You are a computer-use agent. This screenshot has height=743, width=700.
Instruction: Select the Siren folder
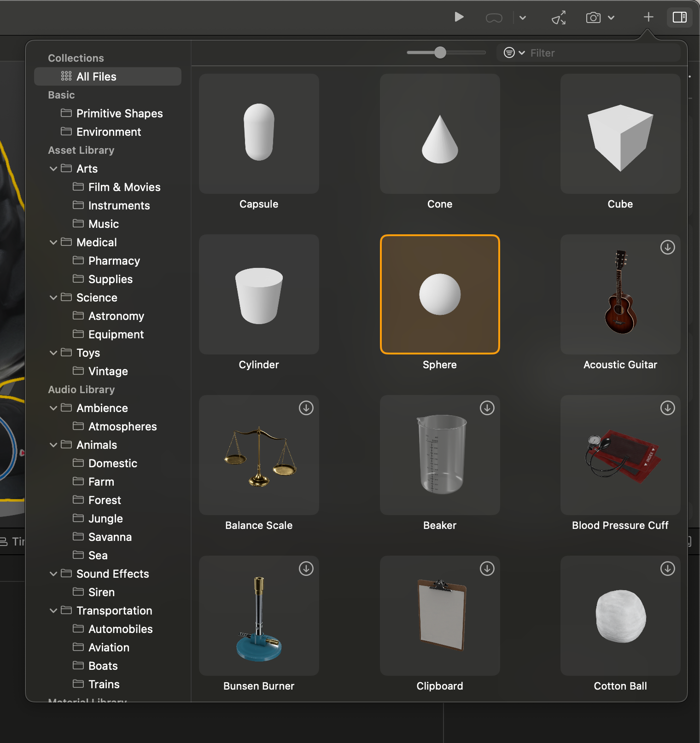pyautogui.click(x=93, y=592)
